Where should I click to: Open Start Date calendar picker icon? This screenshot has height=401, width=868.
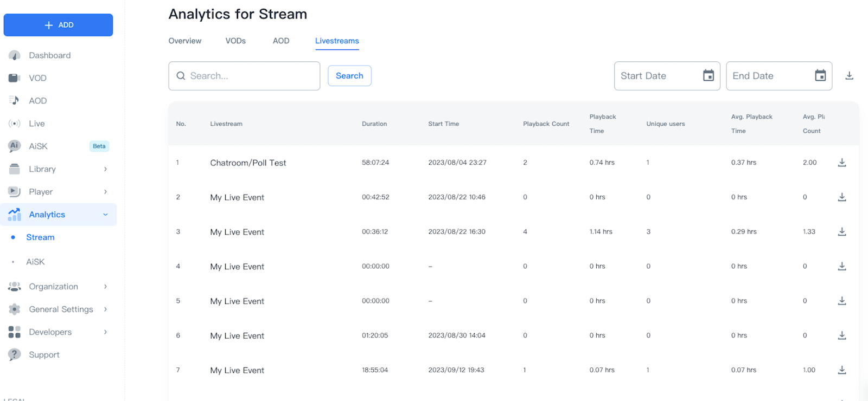(x=708, y=76)
